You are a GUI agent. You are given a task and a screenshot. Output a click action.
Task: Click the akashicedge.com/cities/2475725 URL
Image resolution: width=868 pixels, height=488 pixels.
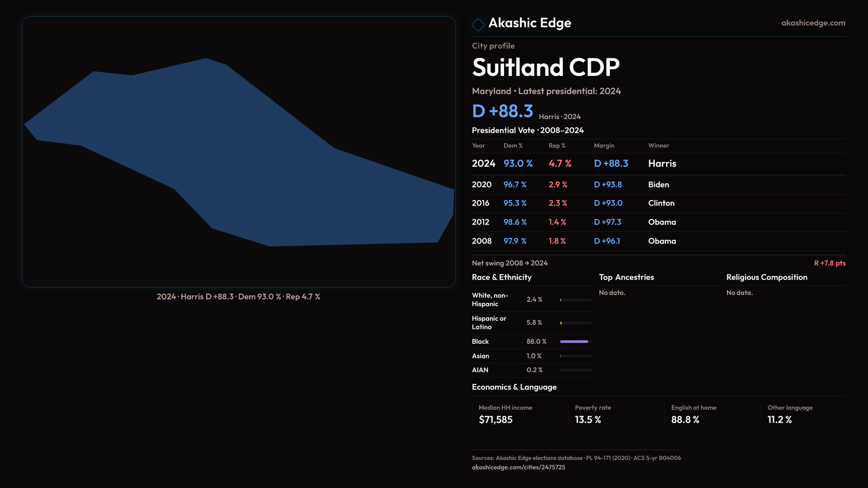coord(518,467)
